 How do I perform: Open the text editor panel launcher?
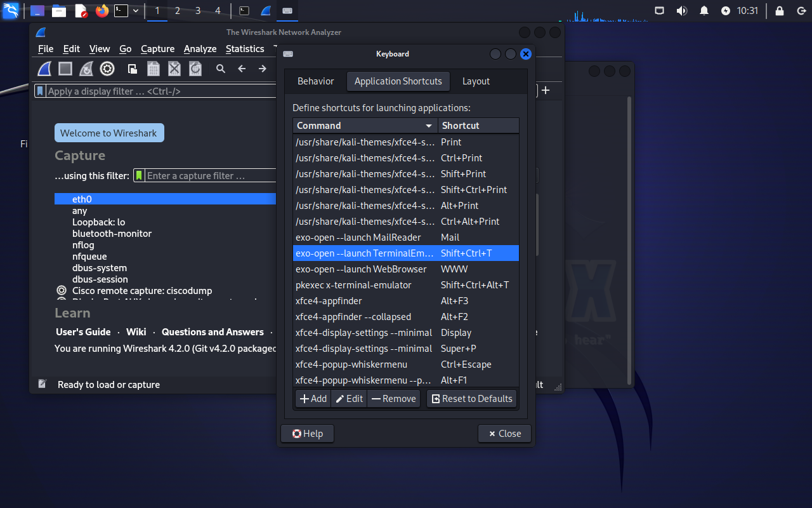81,10
